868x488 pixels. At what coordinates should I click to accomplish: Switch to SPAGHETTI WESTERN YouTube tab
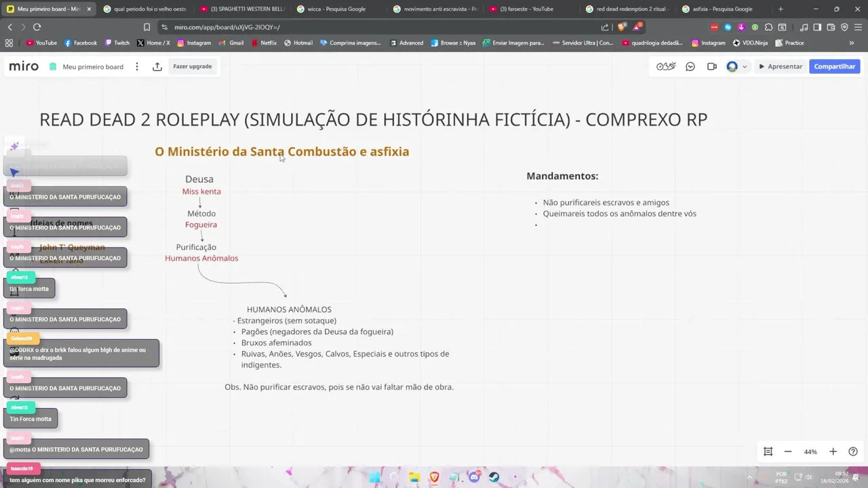242,9
